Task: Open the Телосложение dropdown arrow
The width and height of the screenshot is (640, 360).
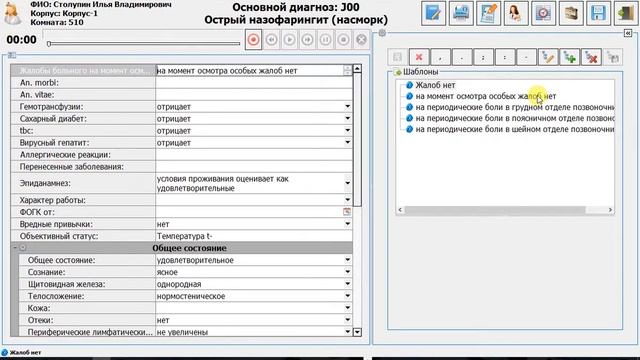Action: click(347, 296)
